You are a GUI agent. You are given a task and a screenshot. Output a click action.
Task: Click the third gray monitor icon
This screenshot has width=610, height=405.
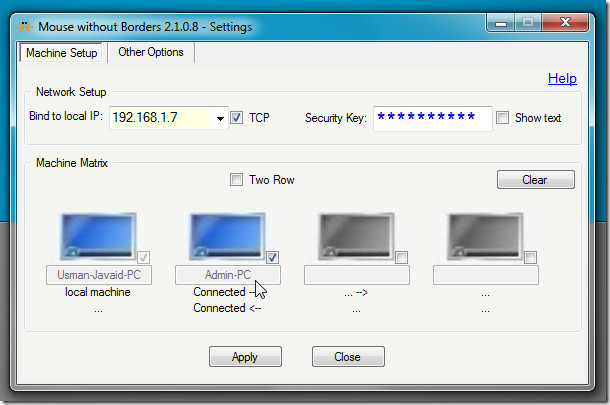[356, 236]
